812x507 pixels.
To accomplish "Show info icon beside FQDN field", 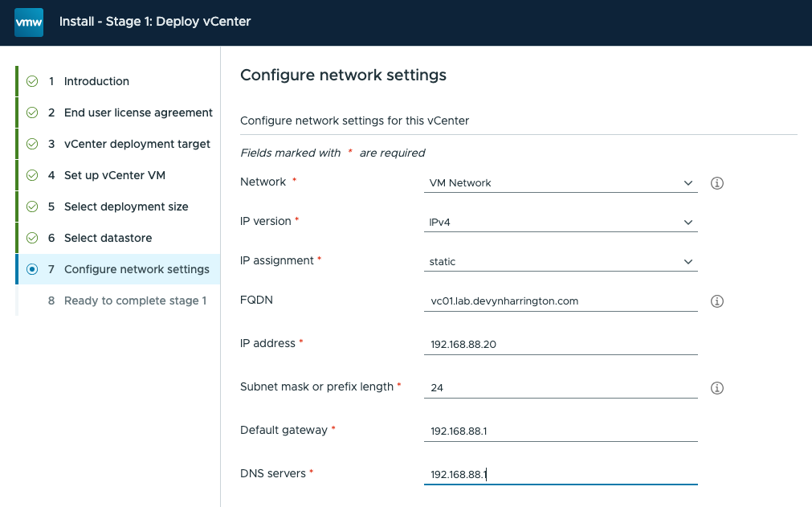I will click(x=716, y=301).
